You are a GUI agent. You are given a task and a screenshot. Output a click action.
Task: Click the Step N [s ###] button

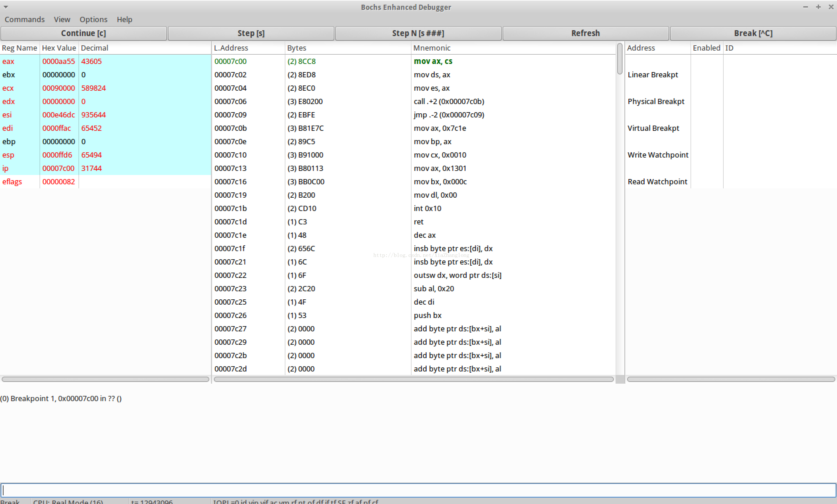point(418,33)
